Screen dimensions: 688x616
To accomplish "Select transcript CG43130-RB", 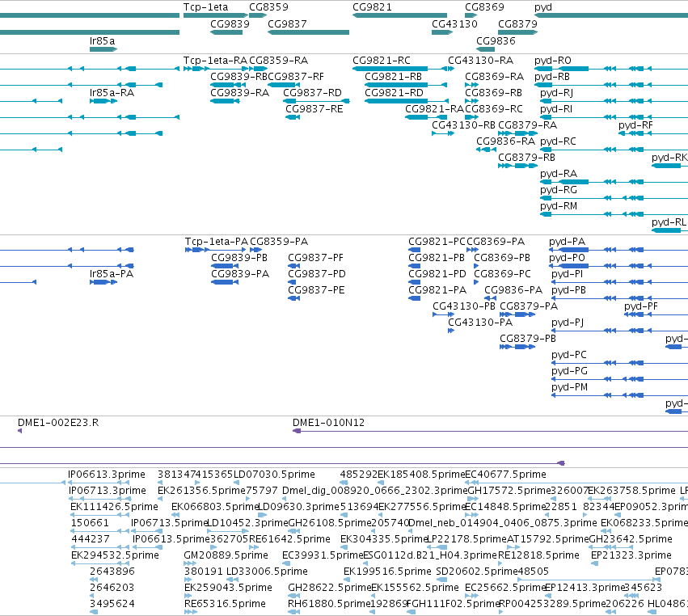I will (x=464, y=125).
